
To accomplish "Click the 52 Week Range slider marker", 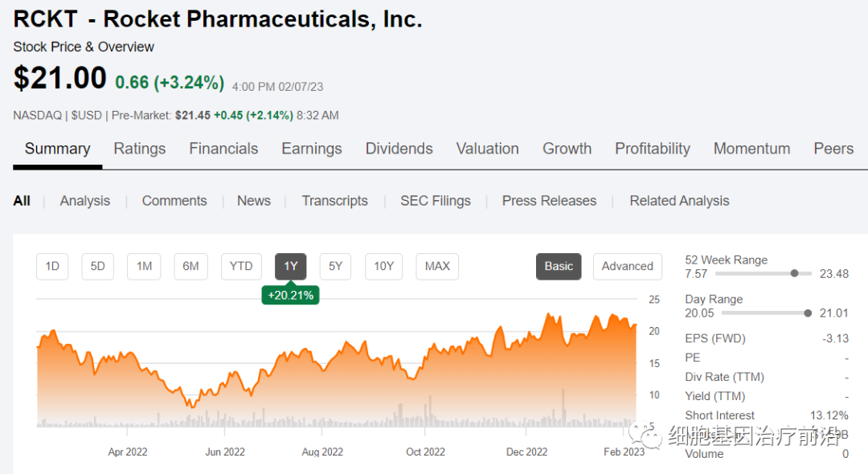I will (794, 274).
